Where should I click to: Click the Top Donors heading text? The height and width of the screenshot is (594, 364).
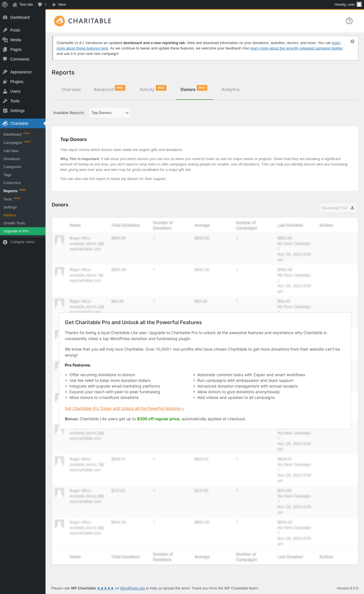pos(73,139)
